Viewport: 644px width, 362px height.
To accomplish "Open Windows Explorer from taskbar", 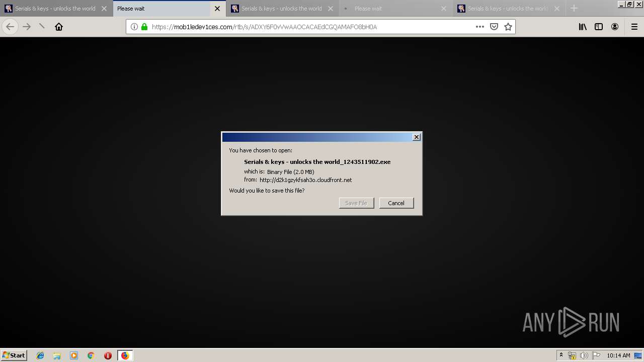I will (57, 355).
